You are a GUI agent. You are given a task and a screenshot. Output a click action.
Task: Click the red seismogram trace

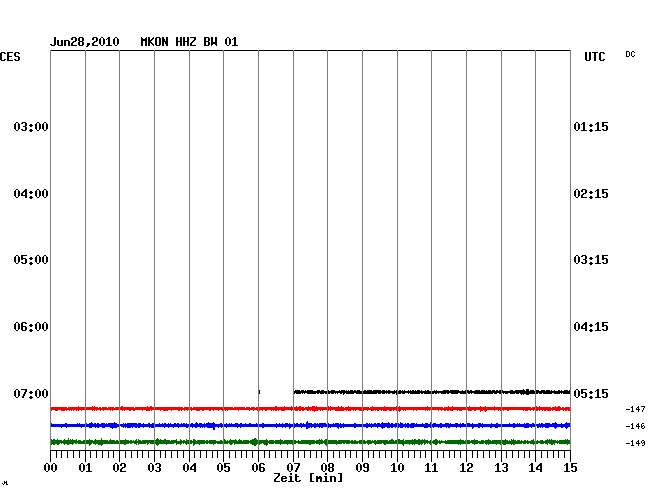tap(310, 409)
